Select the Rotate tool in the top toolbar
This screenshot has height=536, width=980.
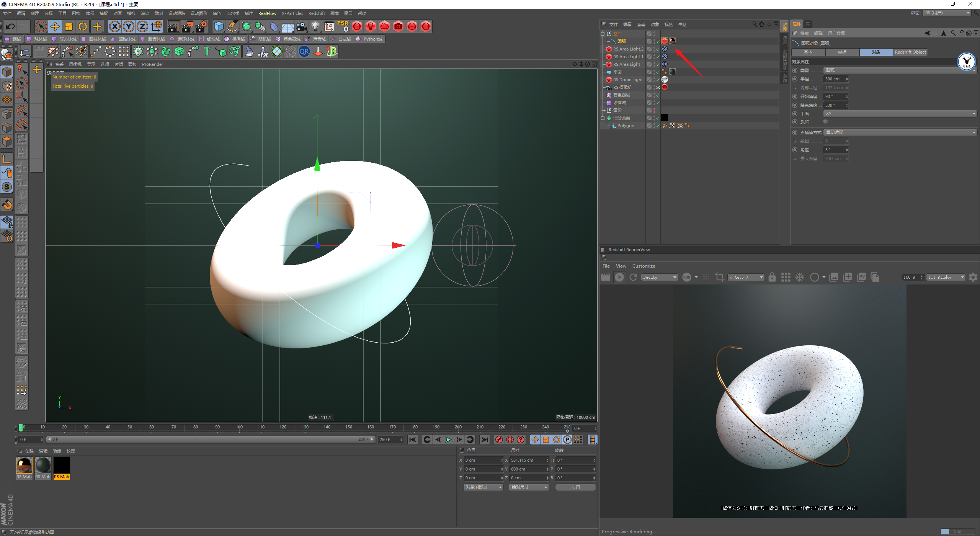[83, 26]
